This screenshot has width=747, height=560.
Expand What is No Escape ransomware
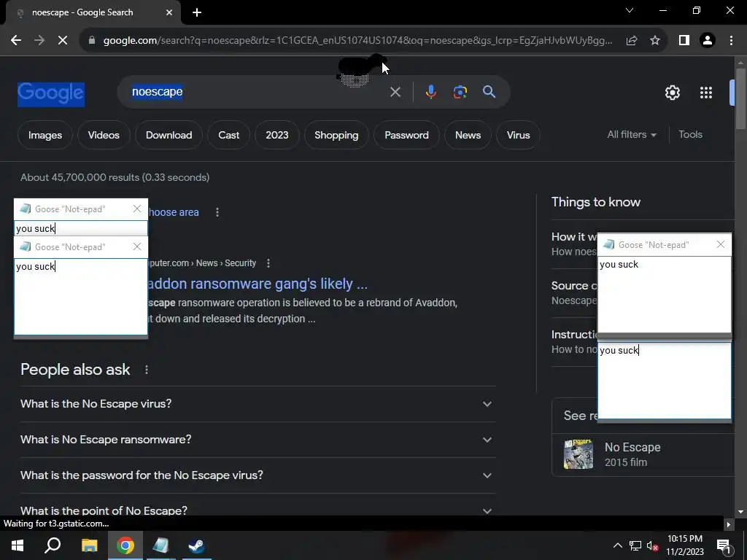[x=258, y=440]
